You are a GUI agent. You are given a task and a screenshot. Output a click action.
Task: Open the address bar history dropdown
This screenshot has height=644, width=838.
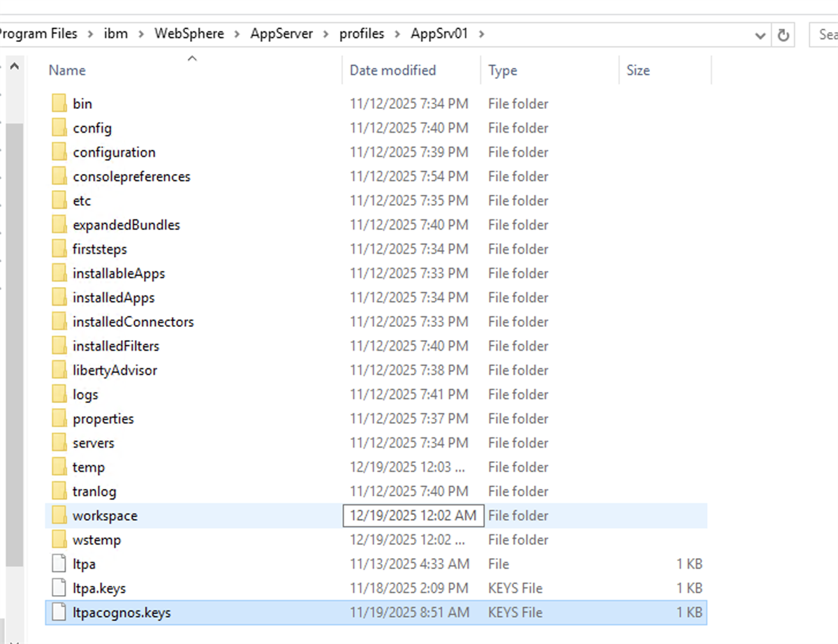click(x=761, y=35)
